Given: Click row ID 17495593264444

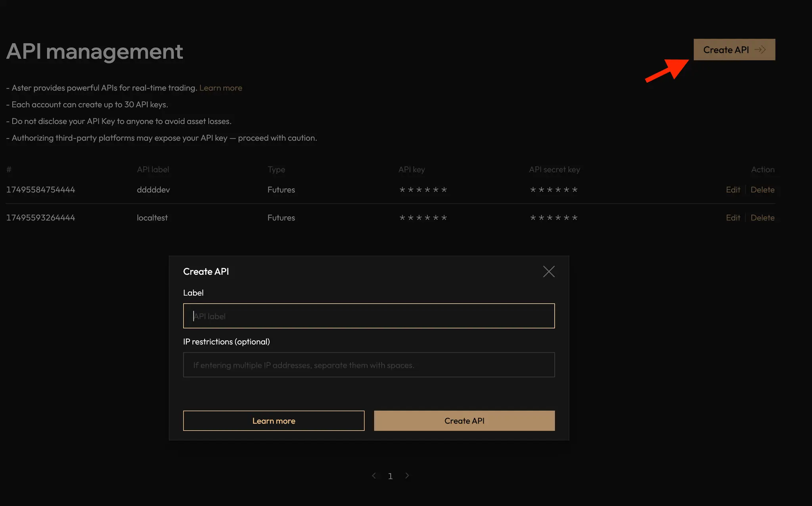Looking at the screenshot, I should coord(40,218).
